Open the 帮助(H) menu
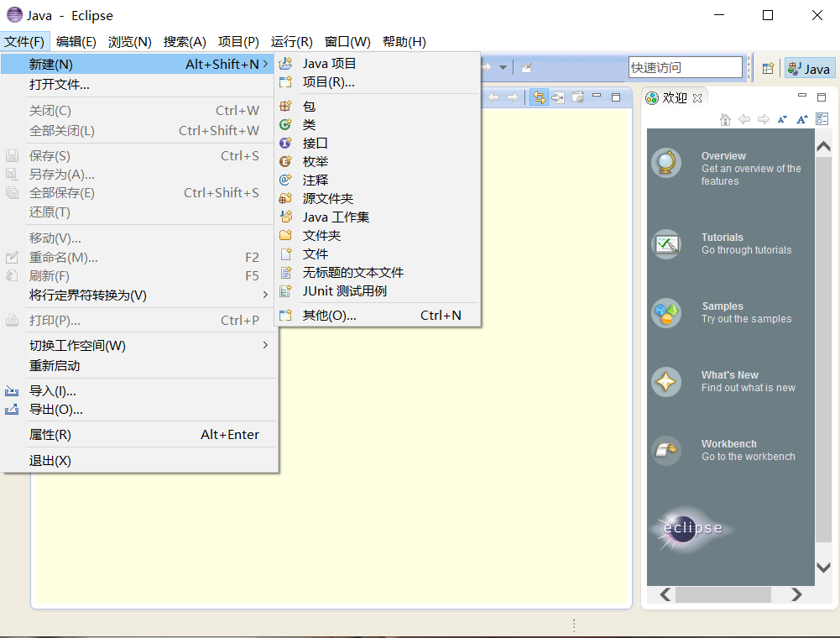This screenshot has width=840, height=638. click(404, 42)
